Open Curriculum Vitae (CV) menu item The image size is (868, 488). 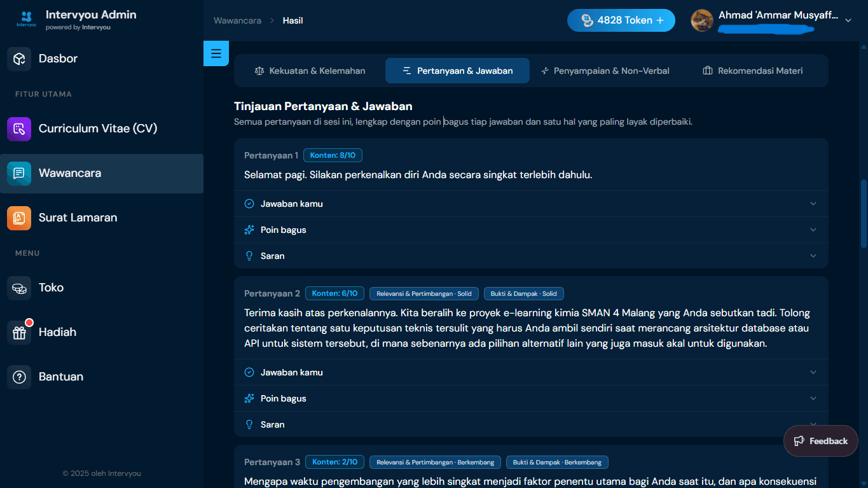point(102,129)
